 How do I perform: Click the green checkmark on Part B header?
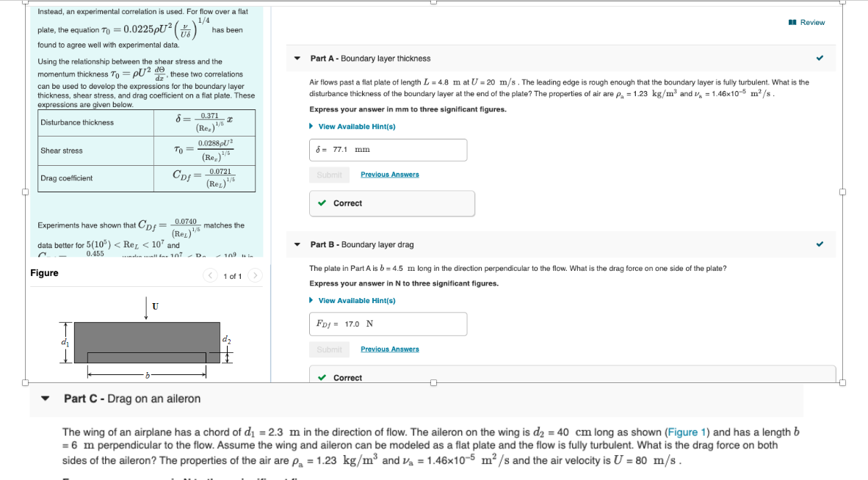pos(820,244)
